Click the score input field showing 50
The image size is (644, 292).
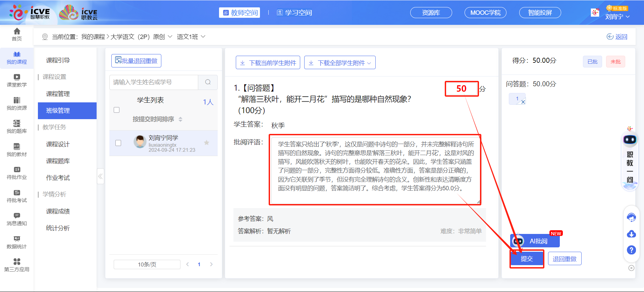coord(462,89)
